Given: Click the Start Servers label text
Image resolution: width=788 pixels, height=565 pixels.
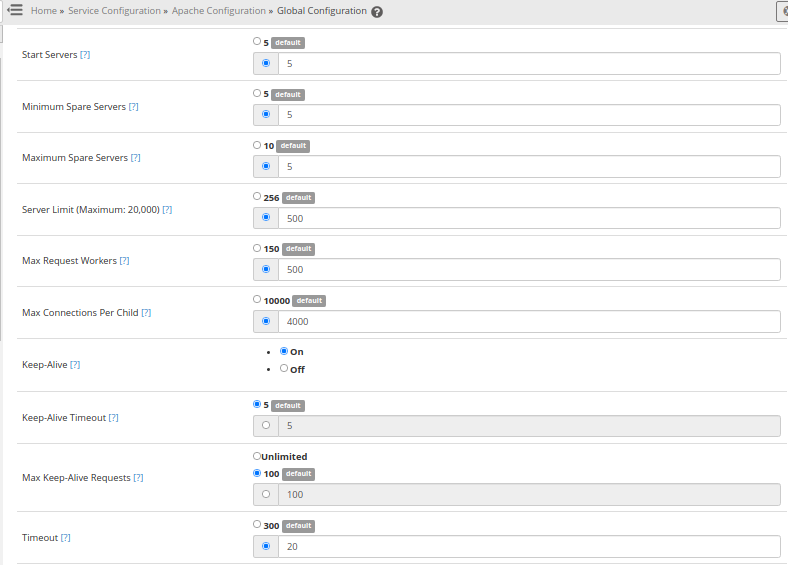Looking at the screenshot, I should click(49, 54).
